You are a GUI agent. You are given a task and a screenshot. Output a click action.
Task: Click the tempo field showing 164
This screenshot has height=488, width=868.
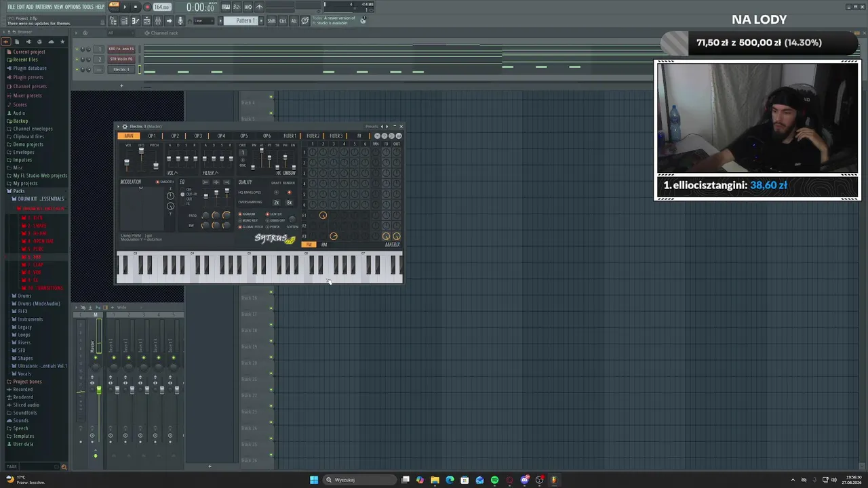(x=162, y=7)
